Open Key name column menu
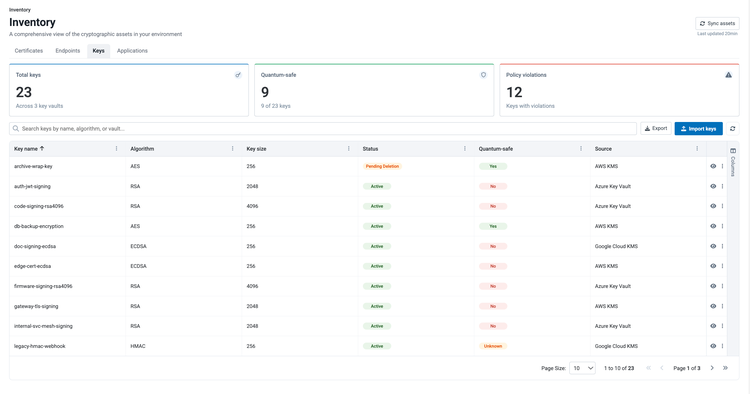 tap(116, 149)
